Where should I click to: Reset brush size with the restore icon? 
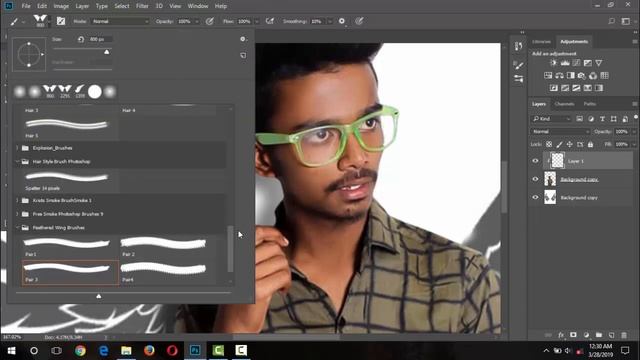point(81,39)
